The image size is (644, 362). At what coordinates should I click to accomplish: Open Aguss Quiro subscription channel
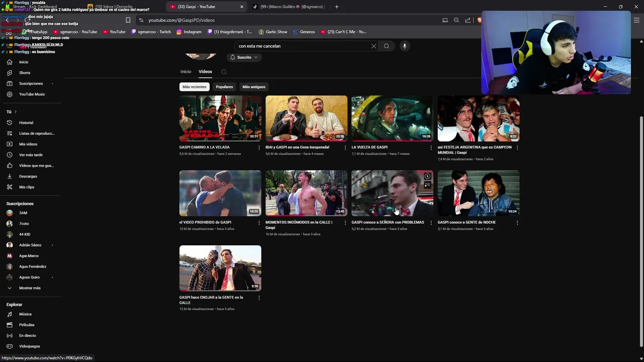(29, 278)
